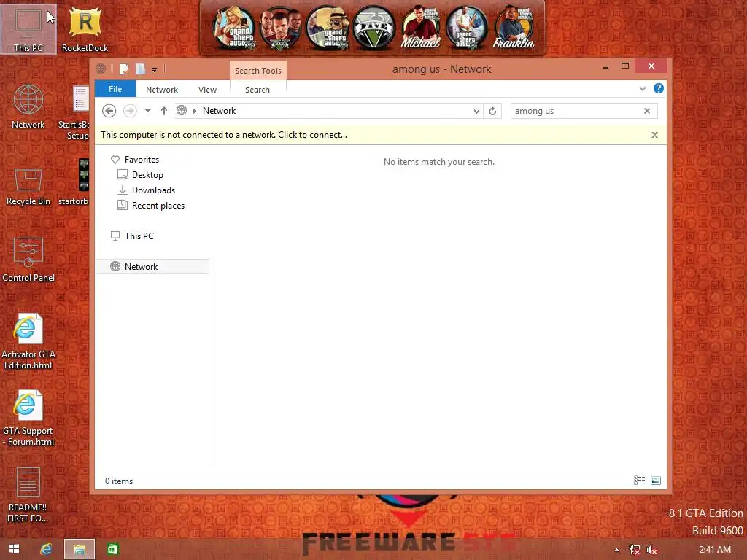
Task: Click the Michael dock icon
Action: click(420, 28)
